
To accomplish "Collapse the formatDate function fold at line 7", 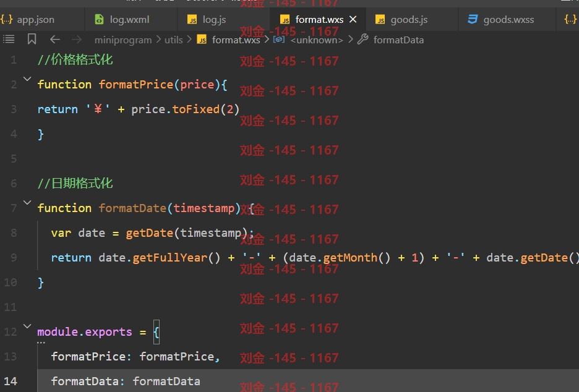I will coord(27,202).
